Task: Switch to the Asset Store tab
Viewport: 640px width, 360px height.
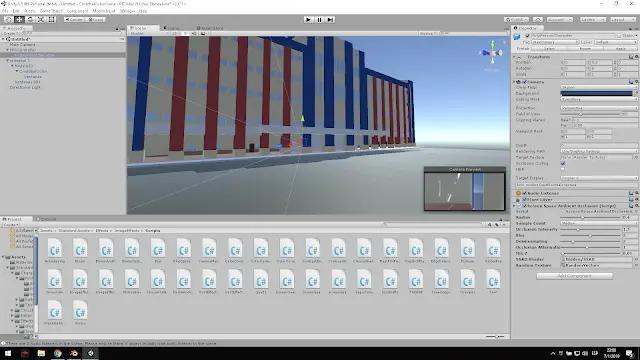Action: point(211,28)
